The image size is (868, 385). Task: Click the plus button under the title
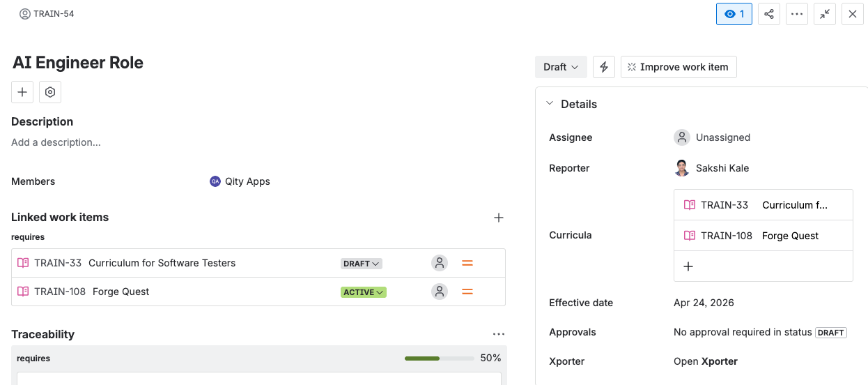pos(22,92)
